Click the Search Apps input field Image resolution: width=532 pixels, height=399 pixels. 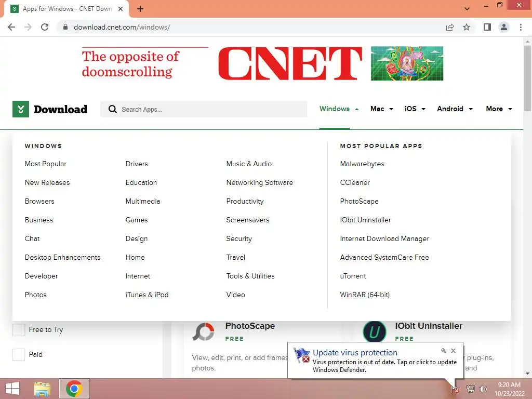(204, 109)
